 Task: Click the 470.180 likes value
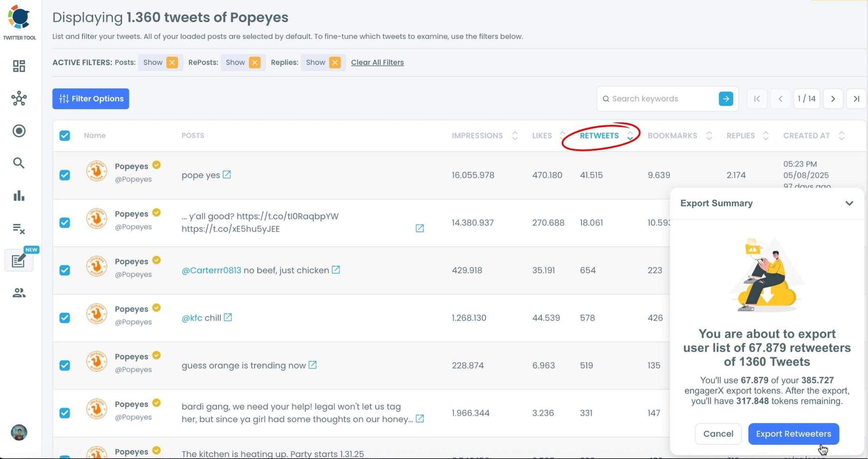[x=547, y=175]
